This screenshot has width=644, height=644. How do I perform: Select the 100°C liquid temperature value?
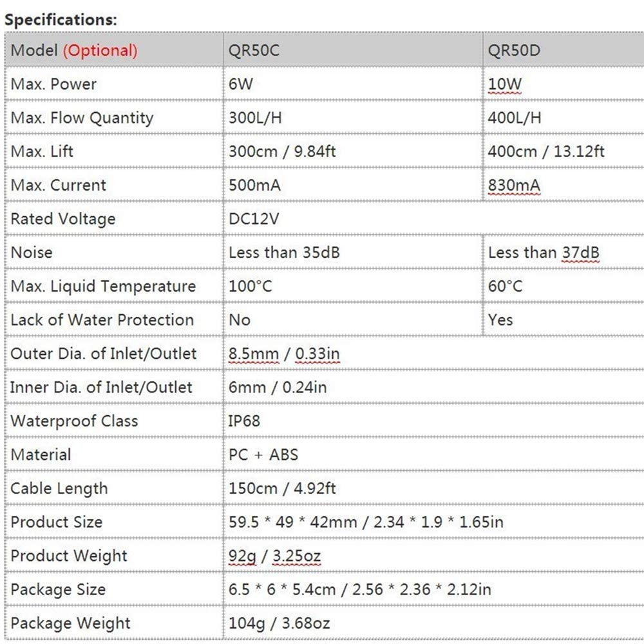click(x=251, y=286)
